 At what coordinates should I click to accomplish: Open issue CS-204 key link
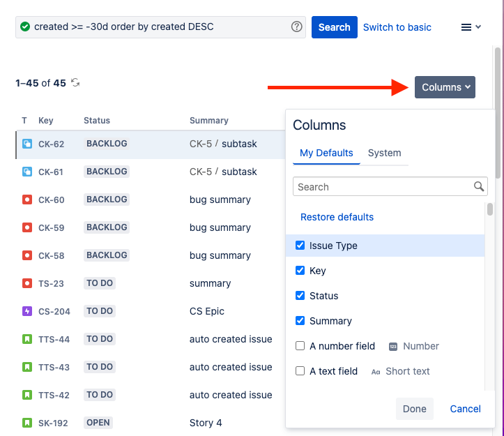54,311
